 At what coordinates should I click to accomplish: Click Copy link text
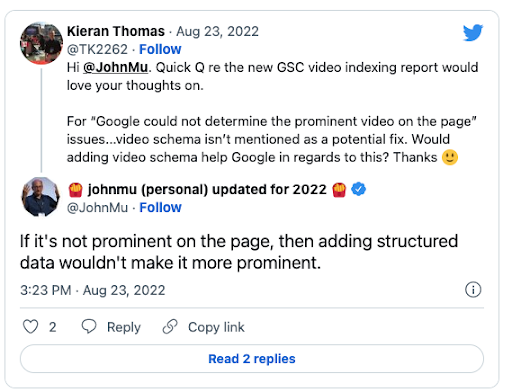coord(216,327)
